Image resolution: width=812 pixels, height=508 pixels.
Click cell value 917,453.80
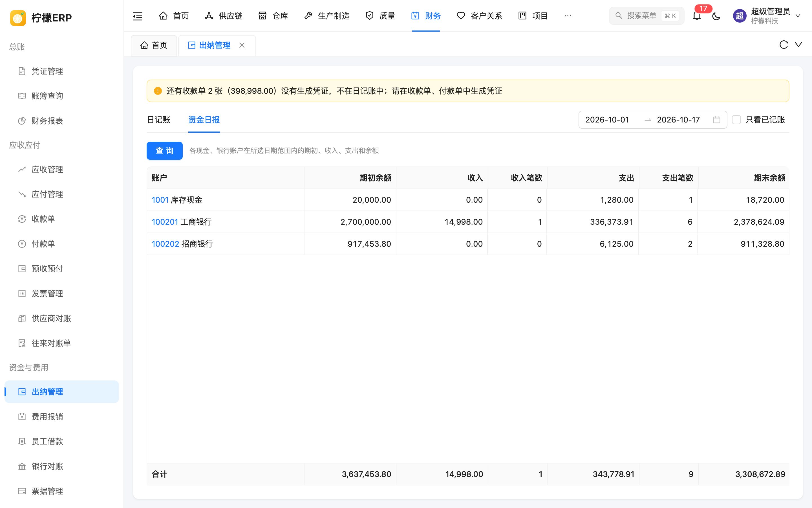tap(369, 244)
